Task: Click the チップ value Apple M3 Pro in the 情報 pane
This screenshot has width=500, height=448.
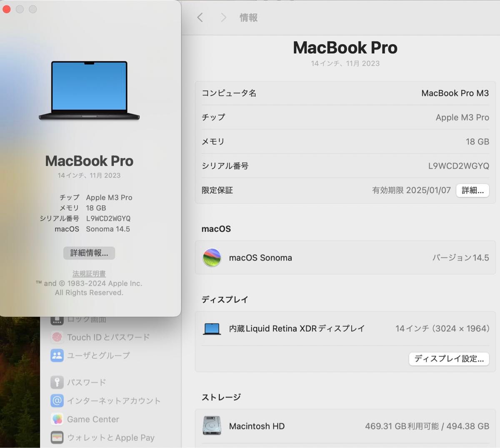Action: tap(462, 117)
